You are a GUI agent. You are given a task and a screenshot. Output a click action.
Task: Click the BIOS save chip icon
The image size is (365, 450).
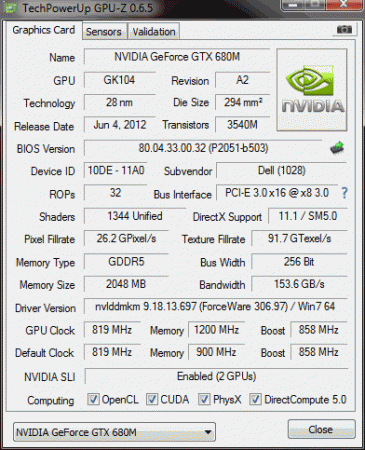coord(337,148)
